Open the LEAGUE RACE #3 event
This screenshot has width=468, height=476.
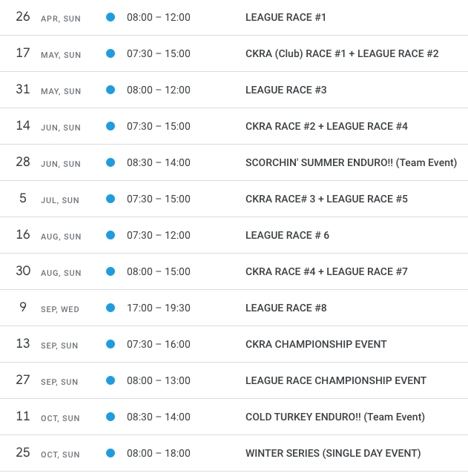(x=286, y=90)
